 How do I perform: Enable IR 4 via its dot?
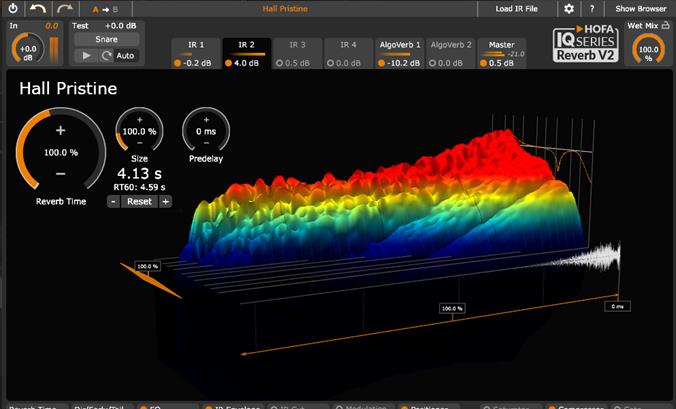coord(330,63)
